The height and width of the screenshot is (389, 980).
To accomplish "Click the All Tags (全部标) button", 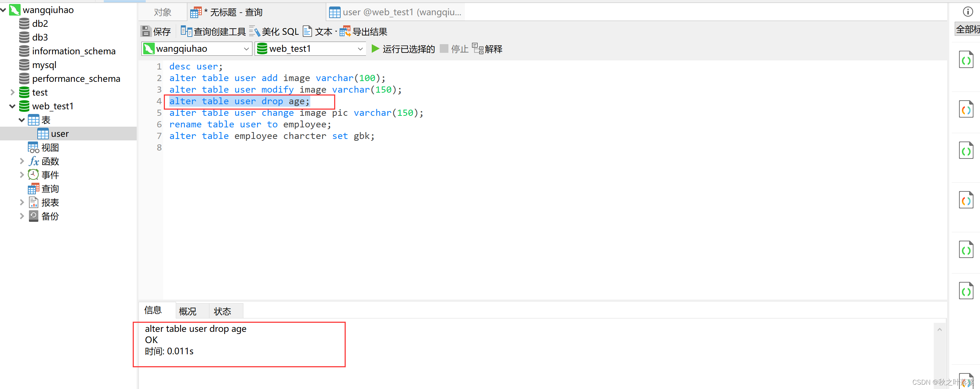I will pos(967,29).
